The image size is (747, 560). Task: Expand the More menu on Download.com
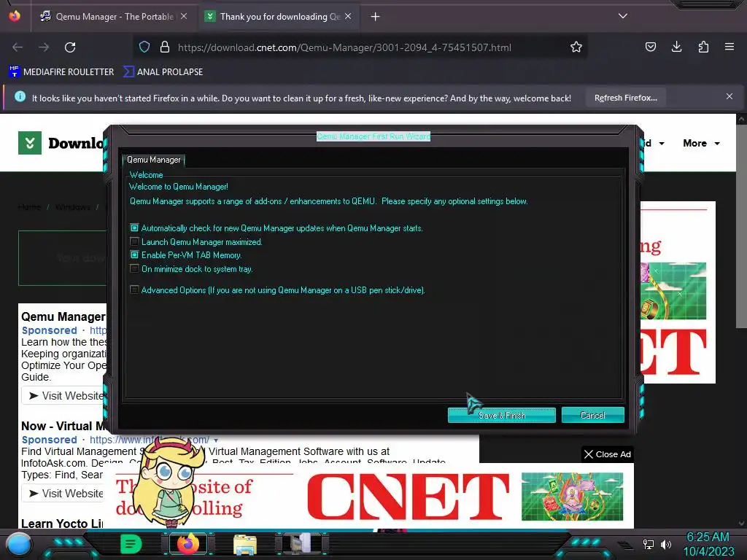[x=701, y=144]
